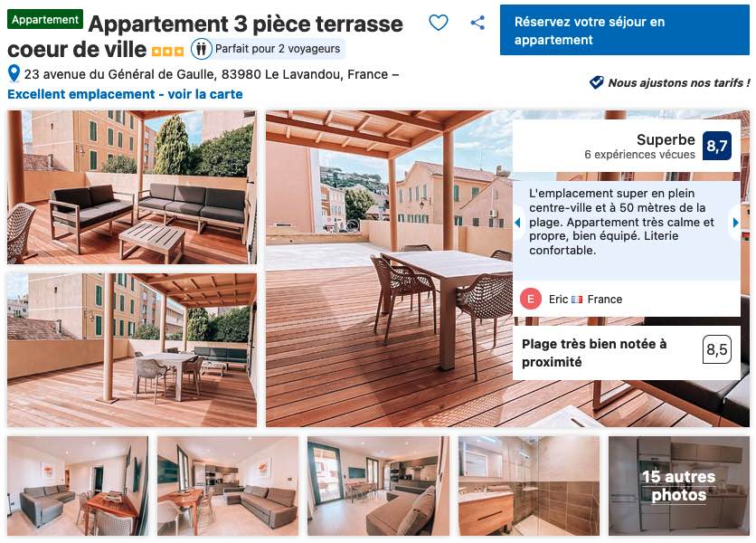Click the share icon
756x543 pixels.
coord(477,23)
